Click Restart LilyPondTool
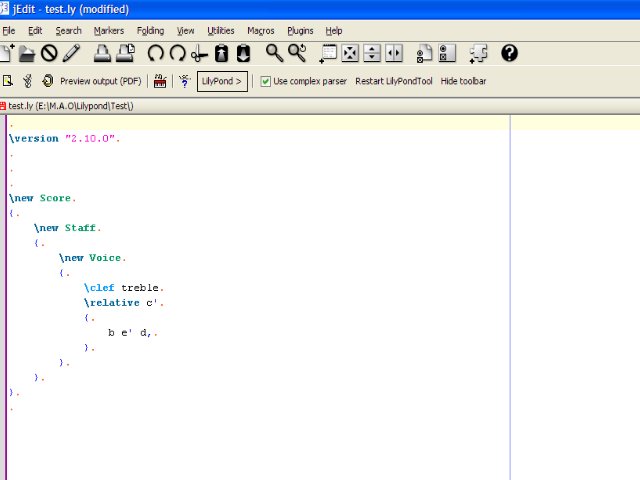640x480 pixels. pyautogui.click(x=394, y=81)
